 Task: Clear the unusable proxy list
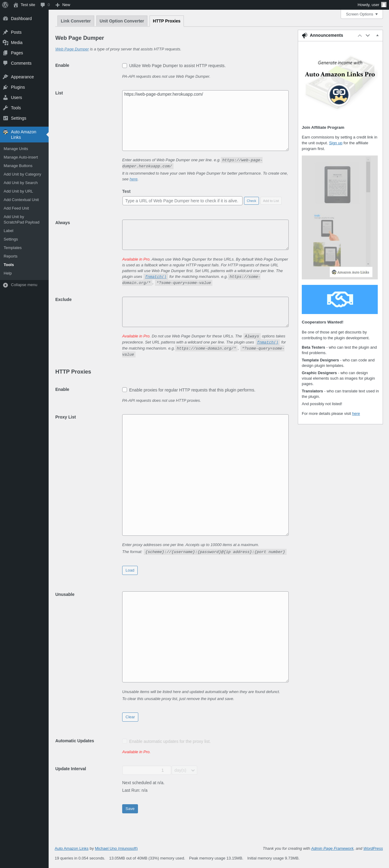coord(130,717)
